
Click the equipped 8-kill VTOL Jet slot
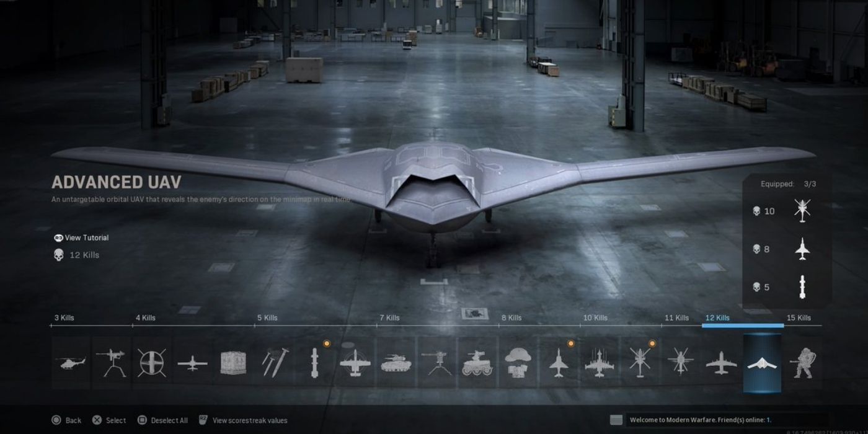click(802, 249)
